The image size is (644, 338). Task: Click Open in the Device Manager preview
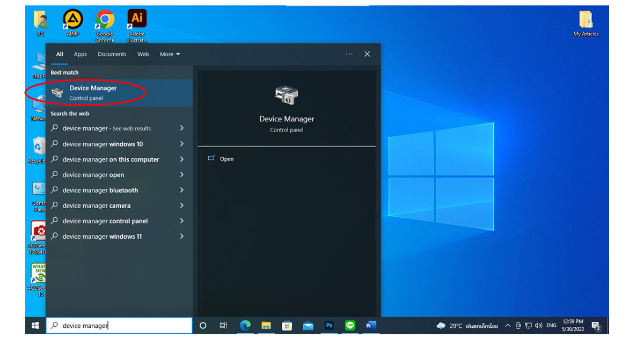(x=226, y=159)
